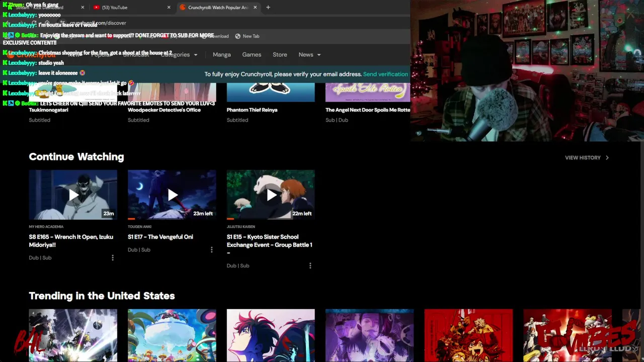This screenshot has width=644, height=362.
Task: Click second trending poster with colorful island
Action: [x=172, y=335]
